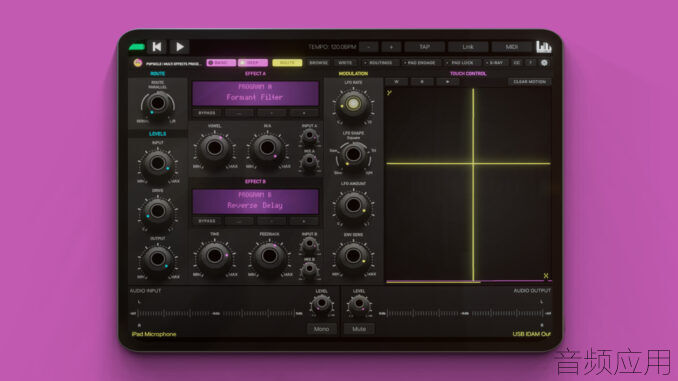Toggle the PAD LOCK option
Viewport: 678px width, 381px height.
pos(460,63)
